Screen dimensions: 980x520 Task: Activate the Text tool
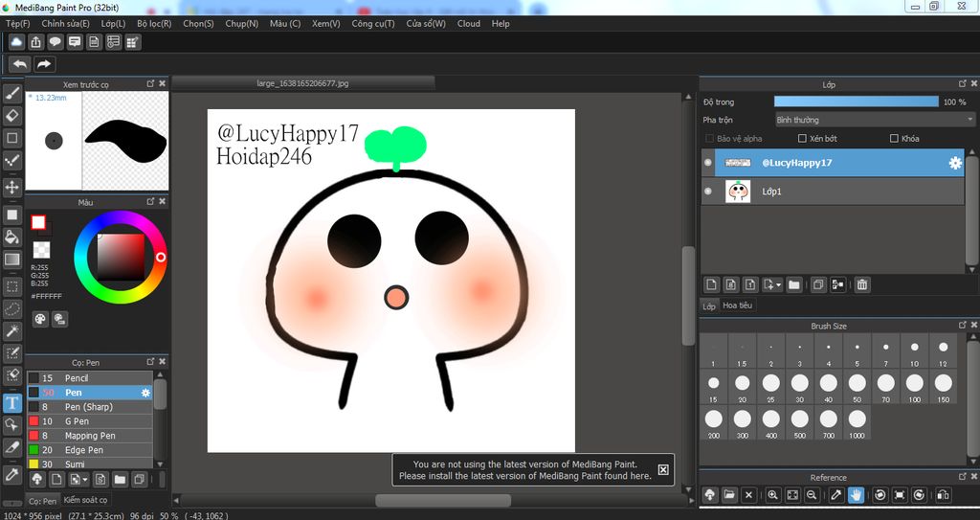point(11,403)
